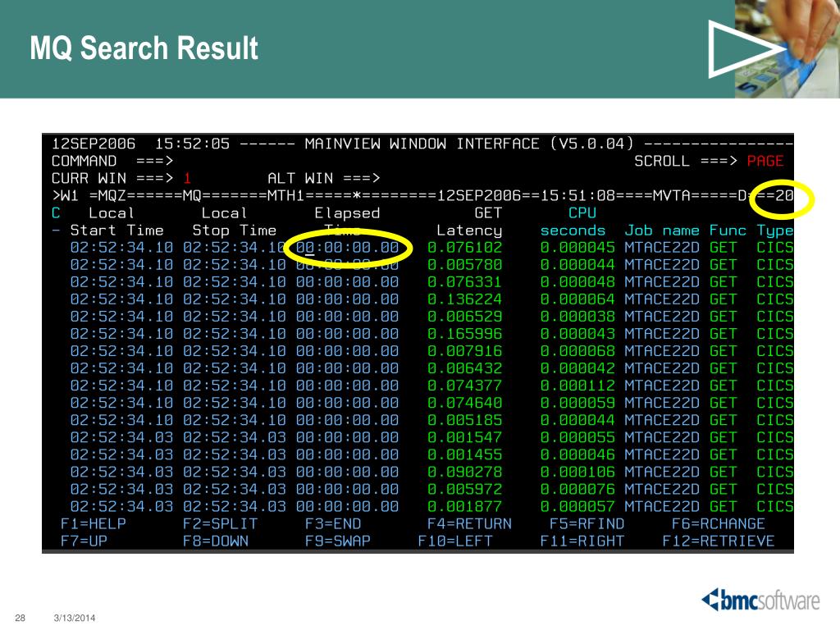The image size is (840, 630).
Task: Click GET latency value 0.001877
Action: pos(464,507)
